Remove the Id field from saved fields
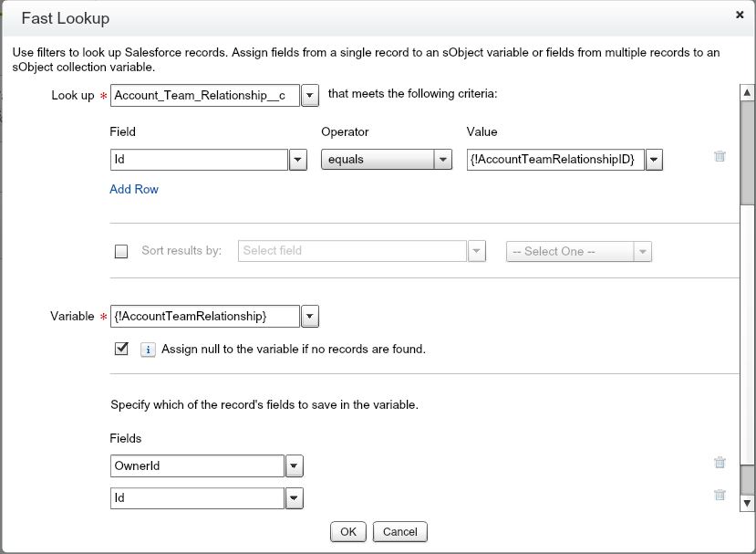This screenshot has height=554, width=756. point(720,495)
